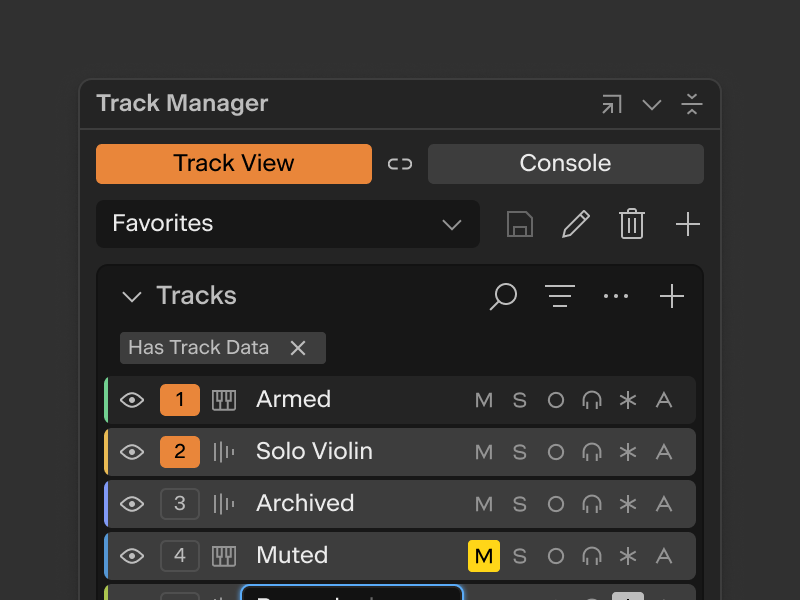The height and width of the screenshot is (600, 800).
Task: Collapse the Track Manager panel
Action: (691, 104)
